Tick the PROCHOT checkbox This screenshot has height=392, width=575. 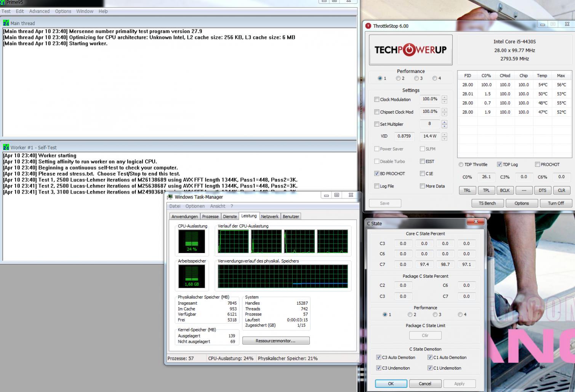tap(537, 165)
